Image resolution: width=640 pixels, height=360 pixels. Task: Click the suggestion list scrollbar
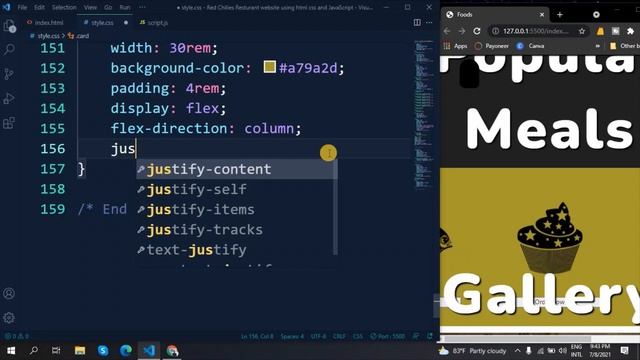pos(336,207)
